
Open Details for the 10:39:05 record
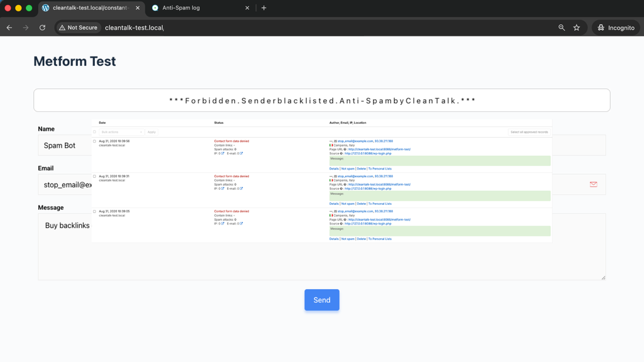[x=334, y=239]
